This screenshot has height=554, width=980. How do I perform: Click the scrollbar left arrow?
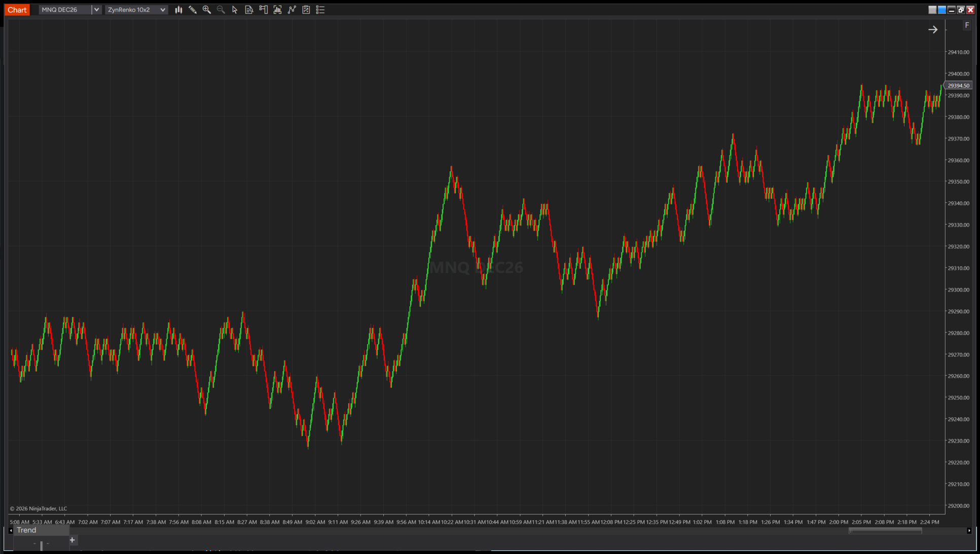click(x=11, y=531)
